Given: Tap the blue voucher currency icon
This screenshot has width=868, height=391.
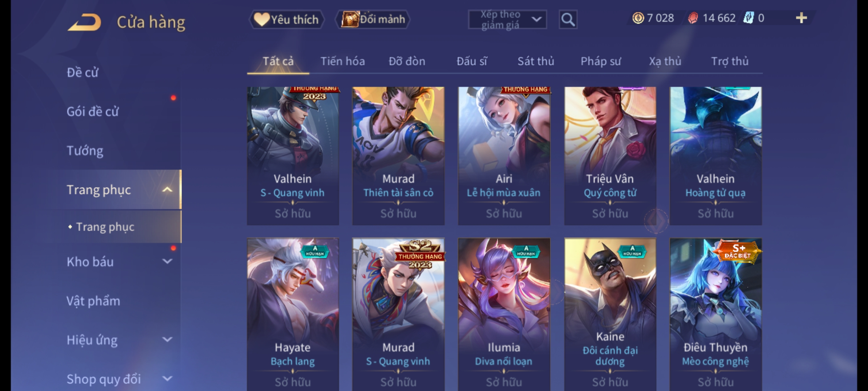Looking at the screenshot, I should coord(748,18).
